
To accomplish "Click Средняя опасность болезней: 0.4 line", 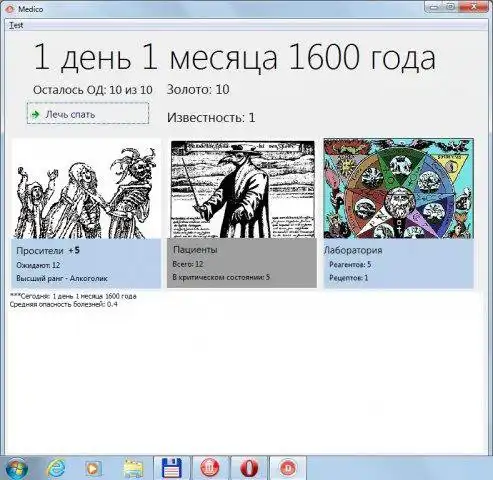I will coord(63,304).
